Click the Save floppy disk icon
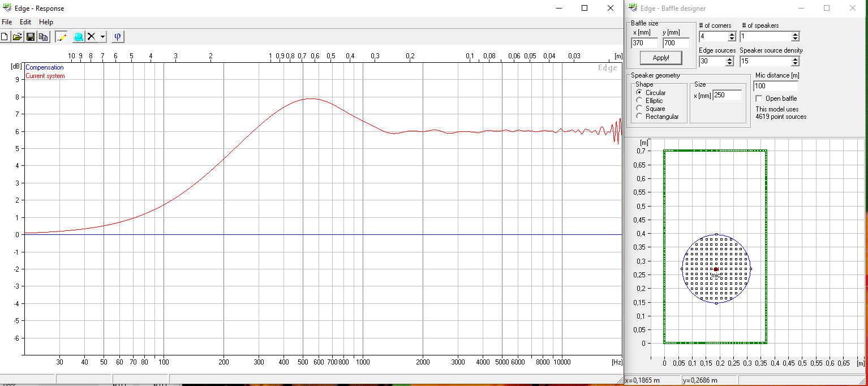Screen dimensions: 868x386 tap(31, 37)
